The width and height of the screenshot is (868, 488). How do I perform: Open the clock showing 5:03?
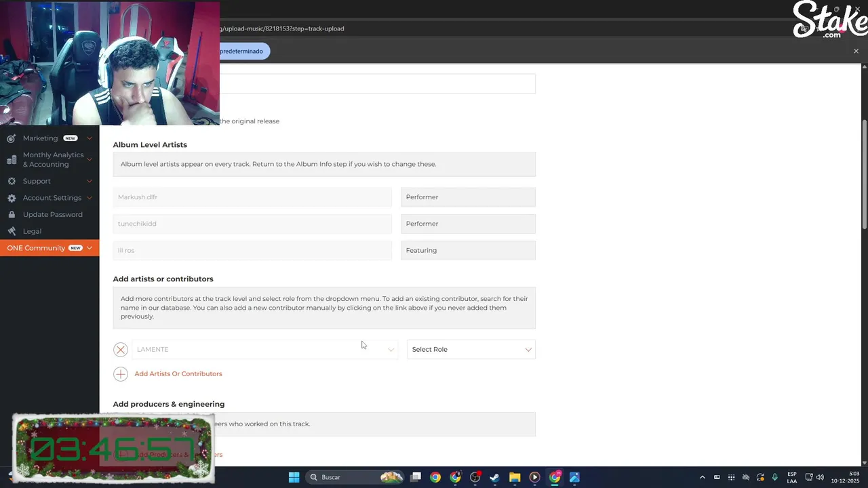pyautogui.click(x=845, y=477)
